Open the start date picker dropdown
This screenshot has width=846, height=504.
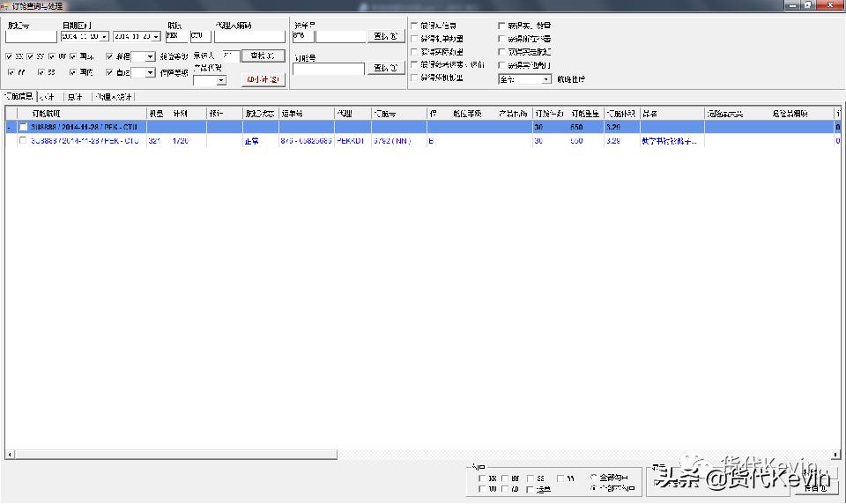tap(104, 37)
